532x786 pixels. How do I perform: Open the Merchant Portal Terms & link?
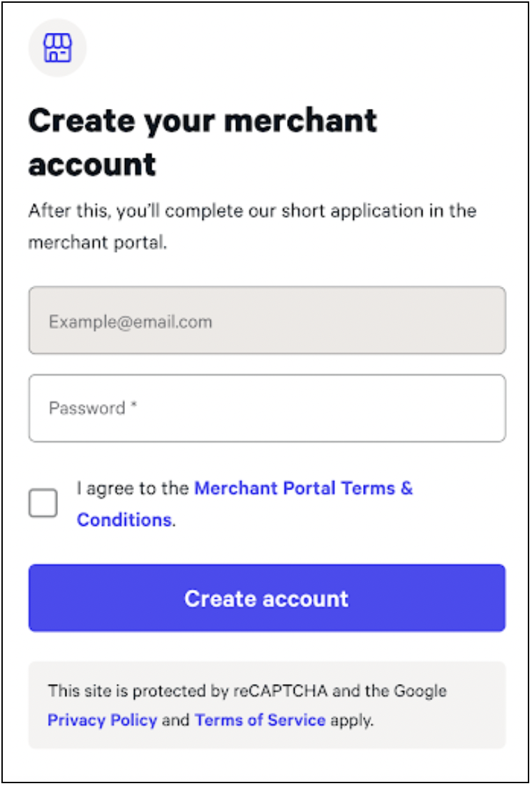click(x=304, y=488)
